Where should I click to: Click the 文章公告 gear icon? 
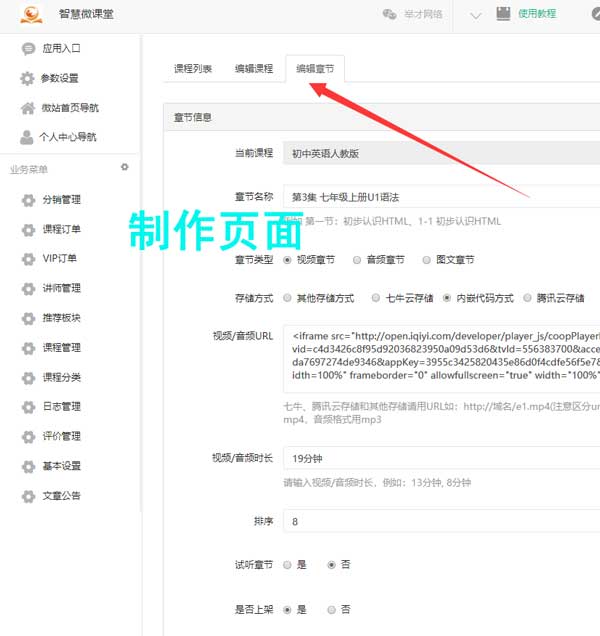28,496
